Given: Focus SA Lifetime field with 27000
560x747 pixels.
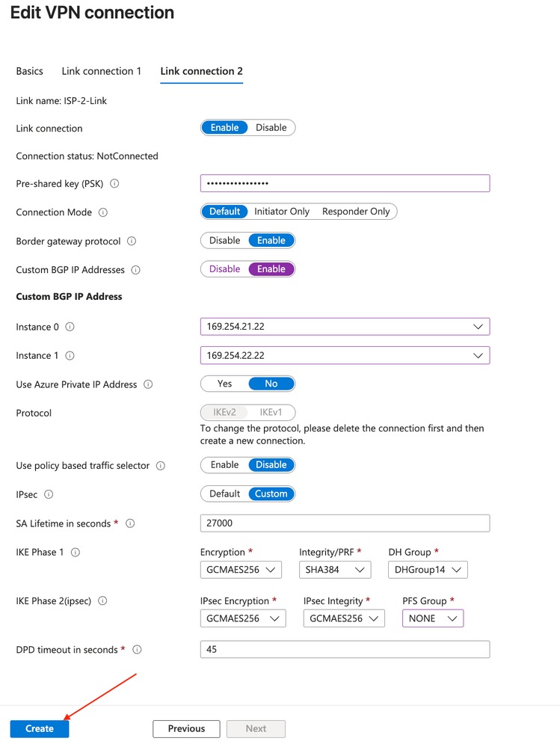Looking at the screenshot, I should [345, 523].
